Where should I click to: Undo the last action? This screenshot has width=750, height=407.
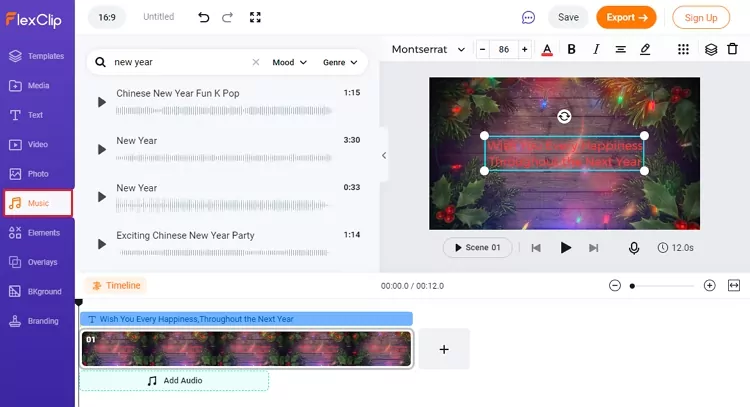203,17
